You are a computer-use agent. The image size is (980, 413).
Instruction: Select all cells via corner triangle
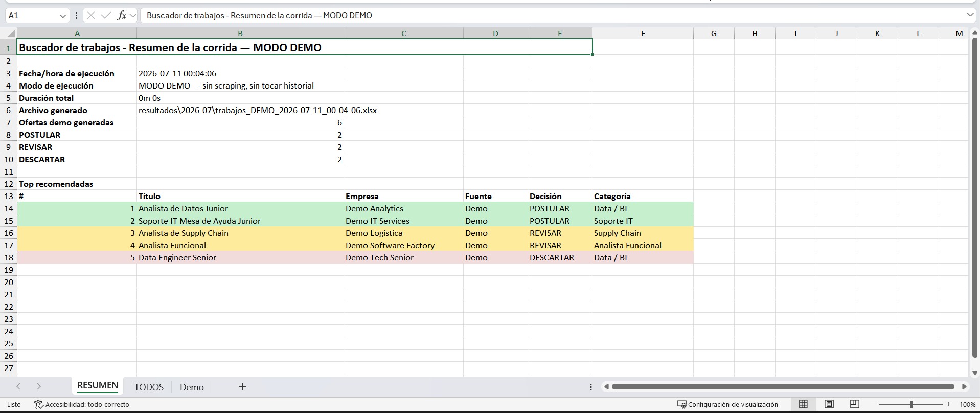point(11,34)
